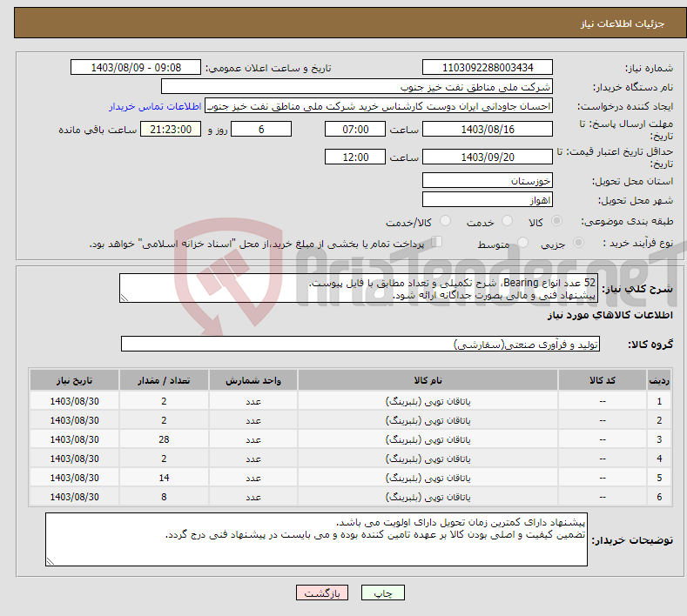Click need date 1403/08/30 in row 4
Image resolution: width=687 pixels, height=616 pixels.
75,459
